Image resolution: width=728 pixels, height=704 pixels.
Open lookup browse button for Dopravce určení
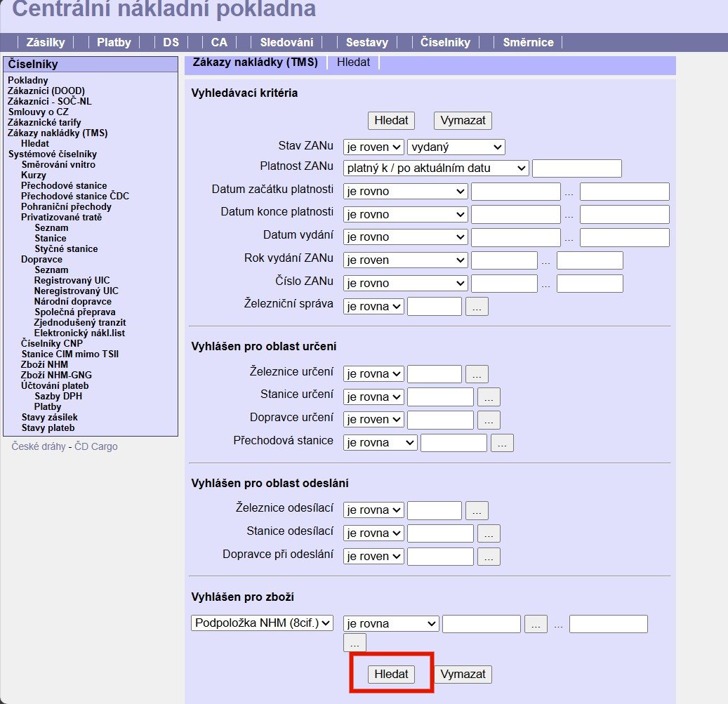pyautogui.click(x=489, y=420)
